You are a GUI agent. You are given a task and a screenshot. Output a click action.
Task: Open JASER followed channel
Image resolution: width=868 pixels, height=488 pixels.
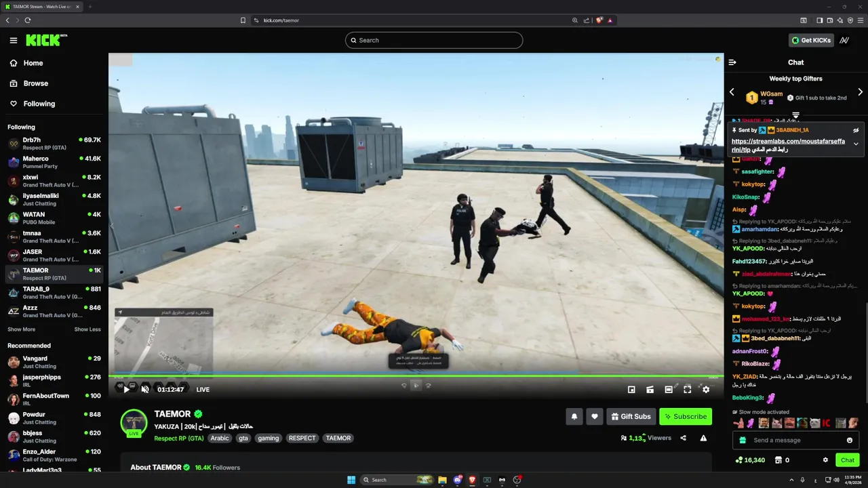pyautogui.click(x=54, y=256)
